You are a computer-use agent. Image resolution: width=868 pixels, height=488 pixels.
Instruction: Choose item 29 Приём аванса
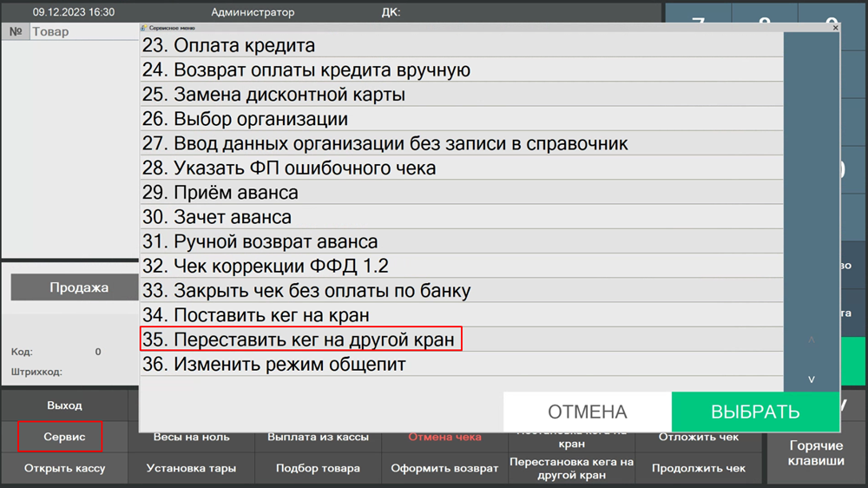click(x=235, y=193)
